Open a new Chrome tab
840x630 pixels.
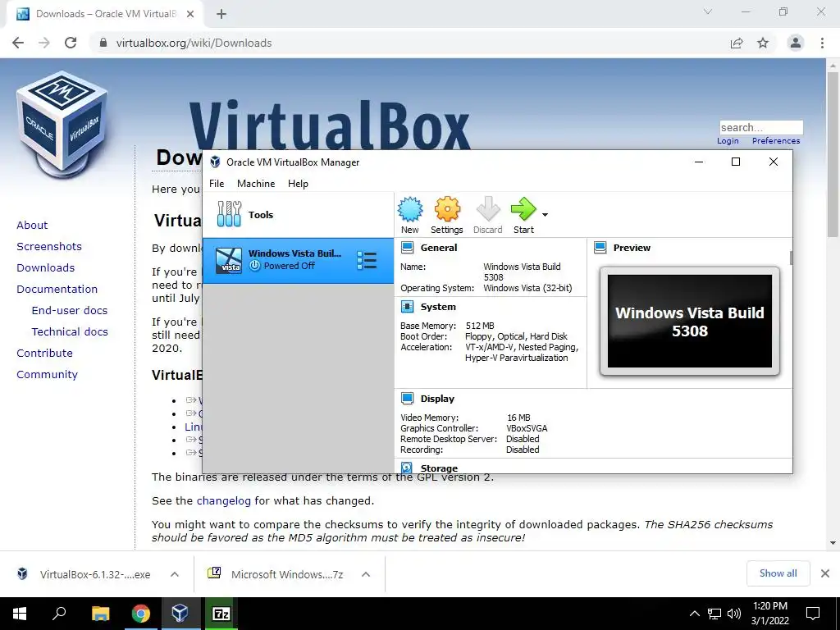221,14
